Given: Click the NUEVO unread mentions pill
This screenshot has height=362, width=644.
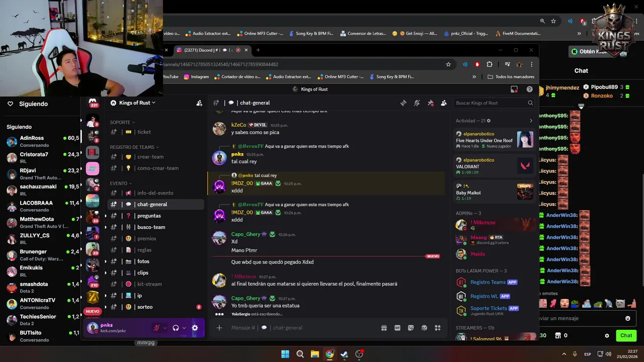Looking at the screenshot, I should pos(93,311).
